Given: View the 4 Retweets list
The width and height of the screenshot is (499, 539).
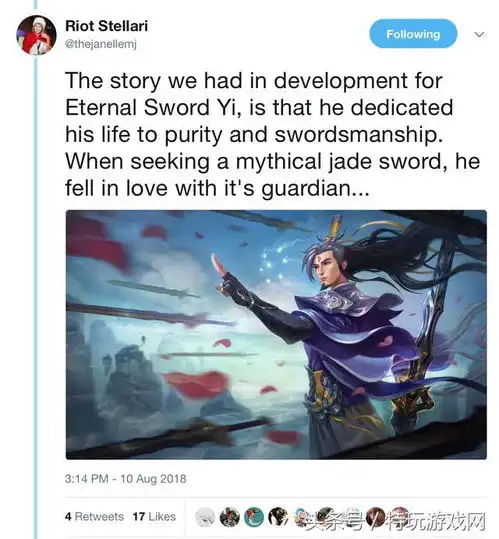Looking at the screenshot, I should (94, 516).
